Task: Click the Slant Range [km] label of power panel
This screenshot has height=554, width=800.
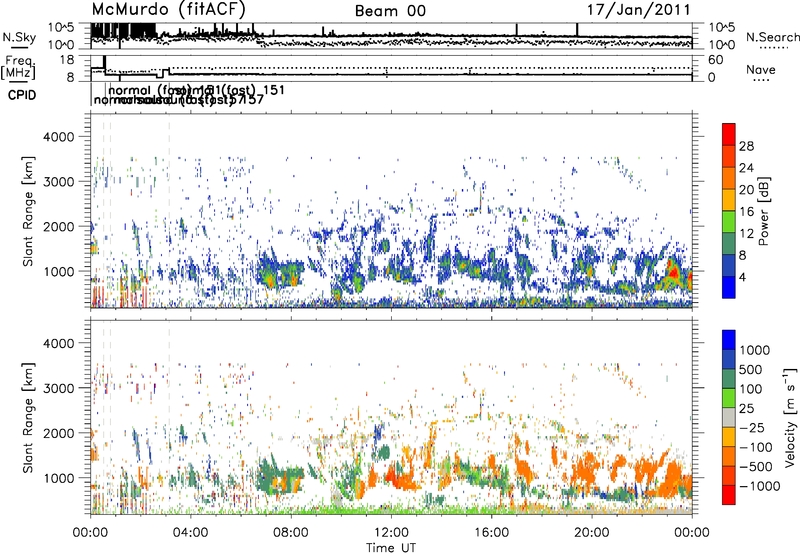Action: (x=28, y=211)
